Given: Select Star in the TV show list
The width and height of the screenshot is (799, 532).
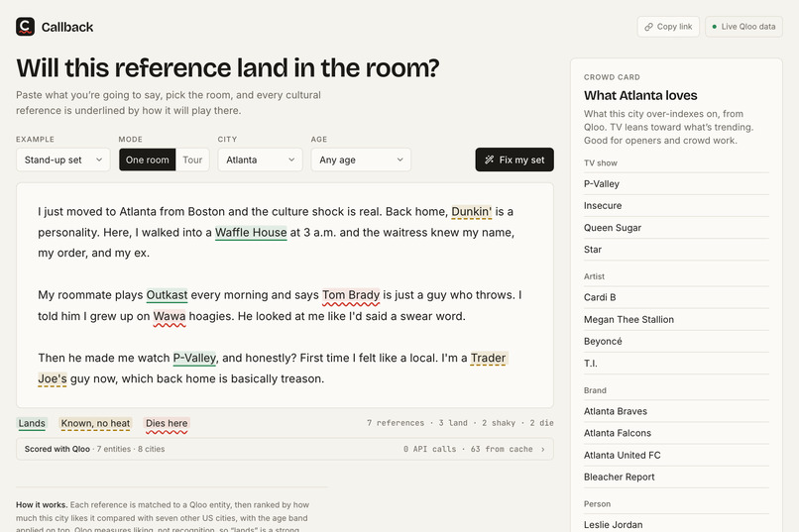Looking at the screenshot, I should [x=676, y=250].
